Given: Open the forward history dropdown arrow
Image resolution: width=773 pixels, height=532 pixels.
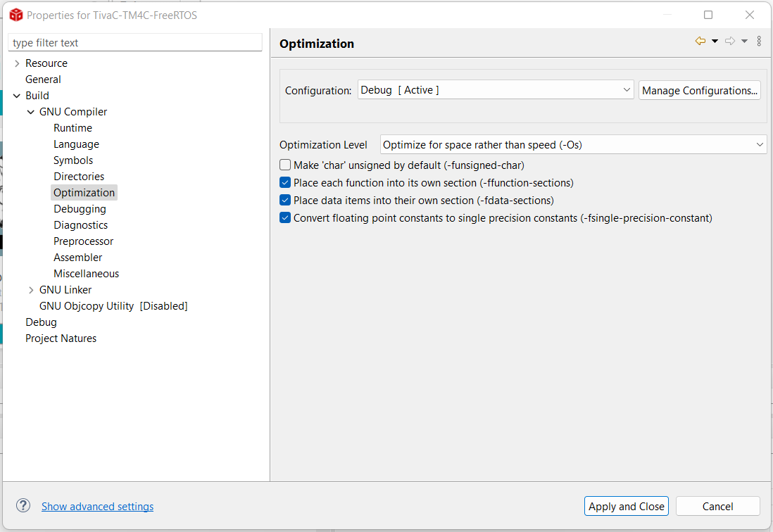Looking at the screenshot, I should (744, 42).
